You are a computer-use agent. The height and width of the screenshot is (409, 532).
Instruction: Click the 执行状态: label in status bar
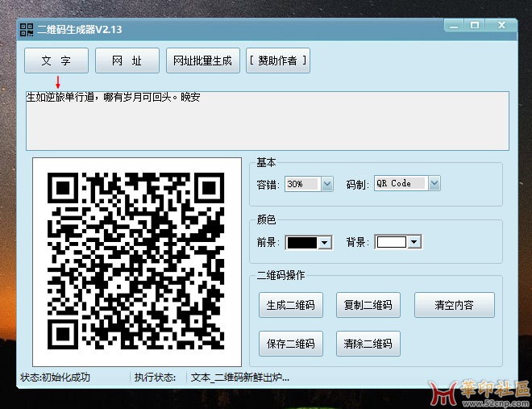(155, 378)
